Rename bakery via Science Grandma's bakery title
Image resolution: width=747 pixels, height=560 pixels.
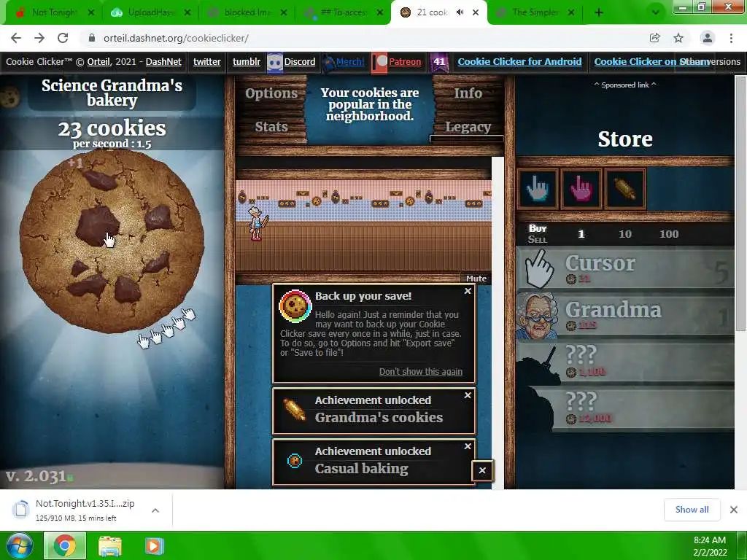tap(112, 93)
